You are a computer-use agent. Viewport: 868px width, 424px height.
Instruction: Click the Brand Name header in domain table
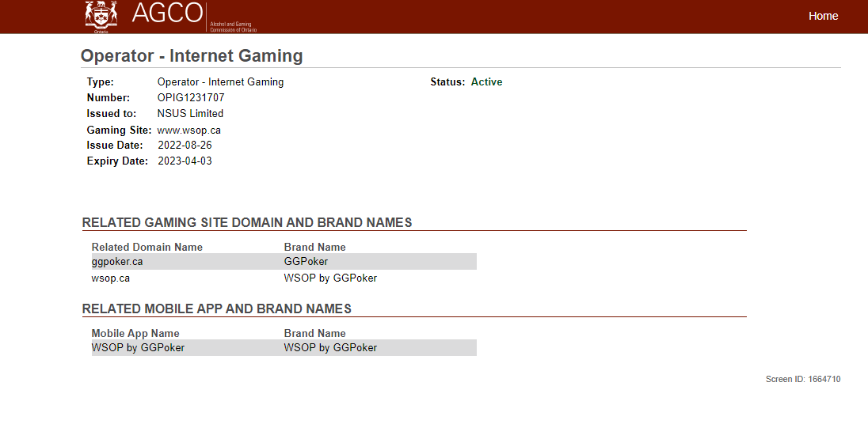314,247
